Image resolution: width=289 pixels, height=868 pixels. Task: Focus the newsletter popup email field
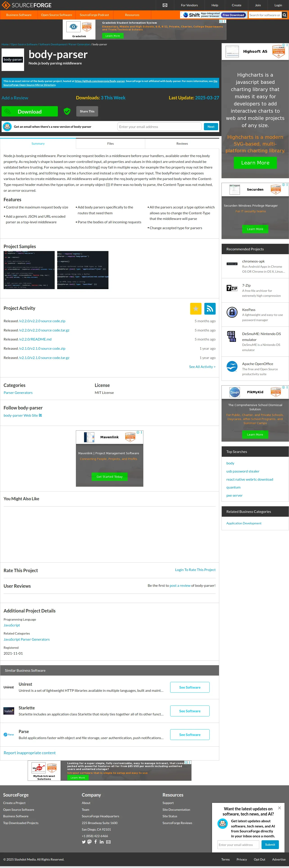[x=238, y=845]
